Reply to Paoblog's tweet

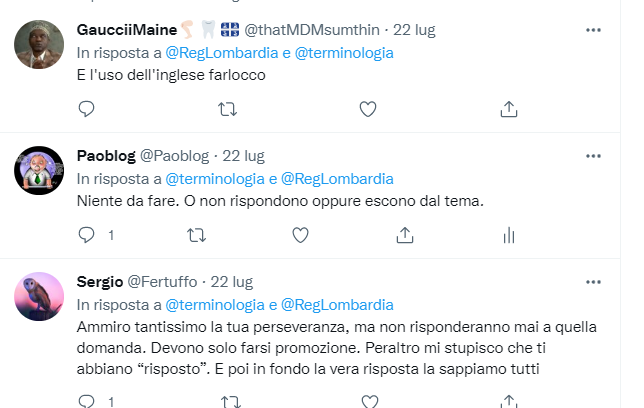tap(86, 235)
